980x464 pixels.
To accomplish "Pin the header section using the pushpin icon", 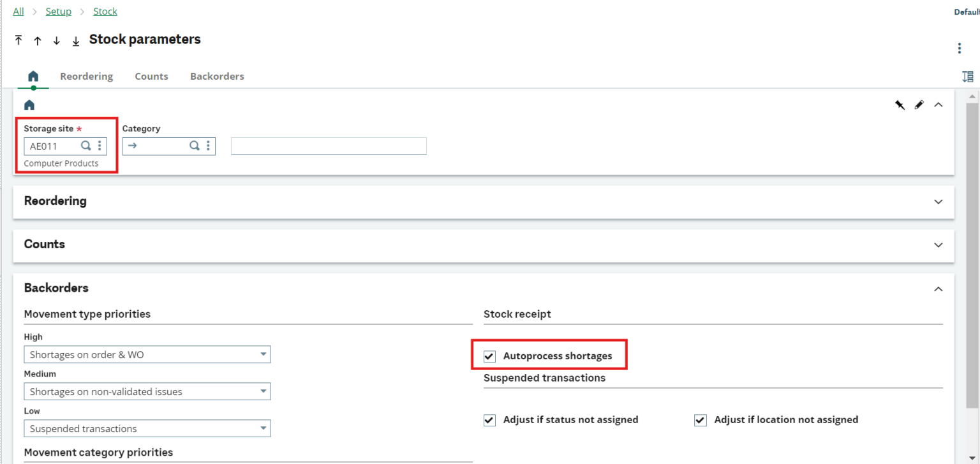I will point(900,105).
